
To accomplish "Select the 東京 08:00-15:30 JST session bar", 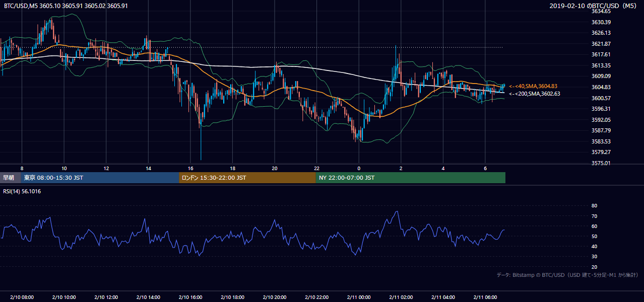I will coord(100,178).
